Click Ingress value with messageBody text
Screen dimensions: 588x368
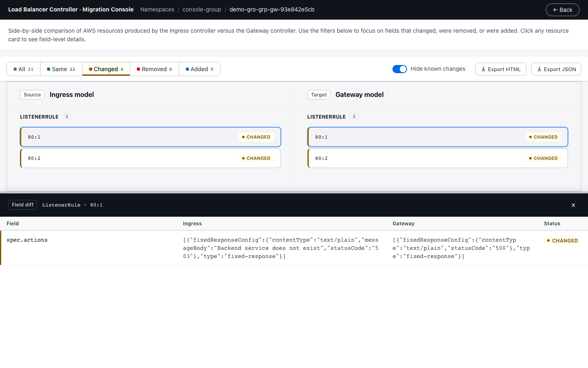(281, 248)
